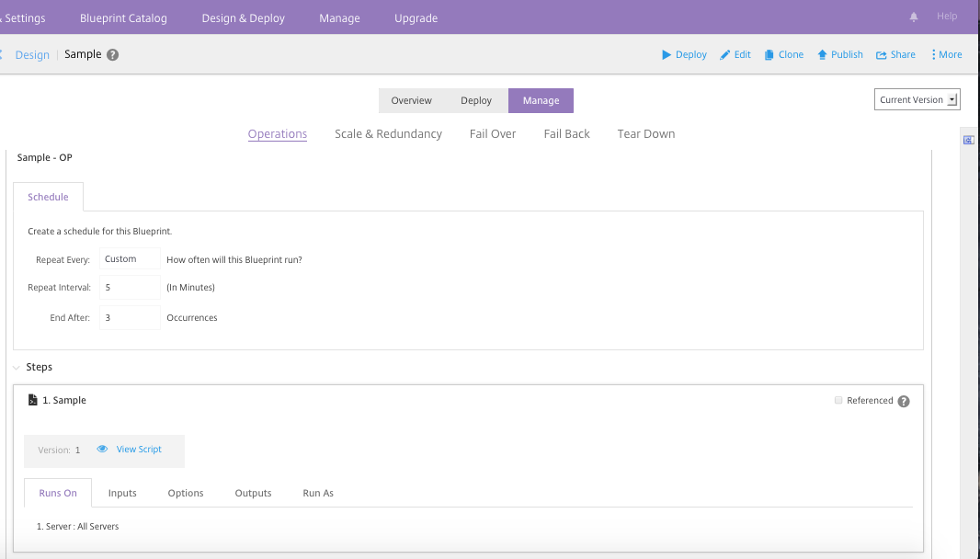Enable the Referenced checkbox
The width and height of the screenshot is (980, 559).
click(838, 401)
